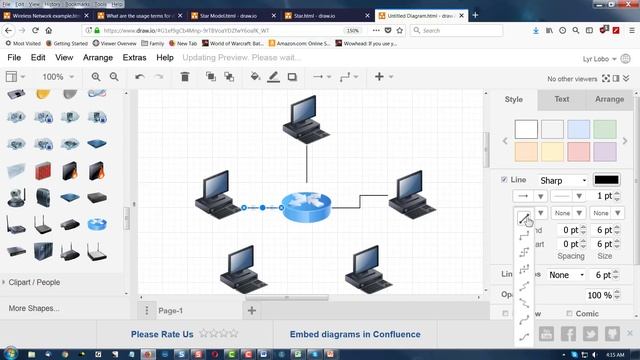Send selection to back icon
This screenshot has height=360, width=640.
click(x=229, y=77)
